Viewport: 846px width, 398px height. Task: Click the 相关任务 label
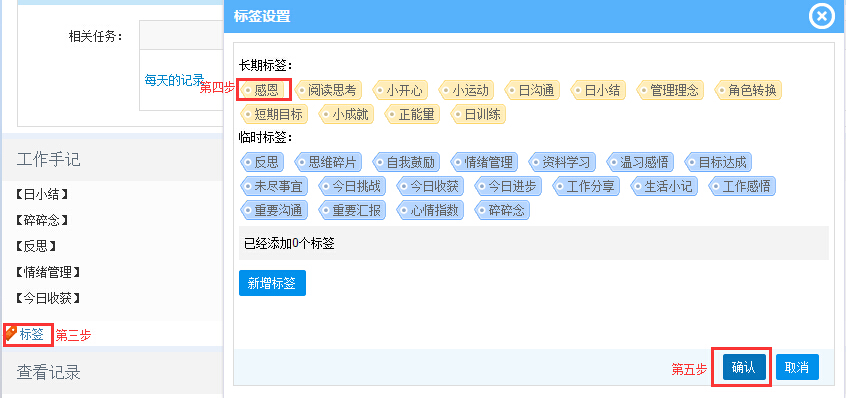pos(95,36)
